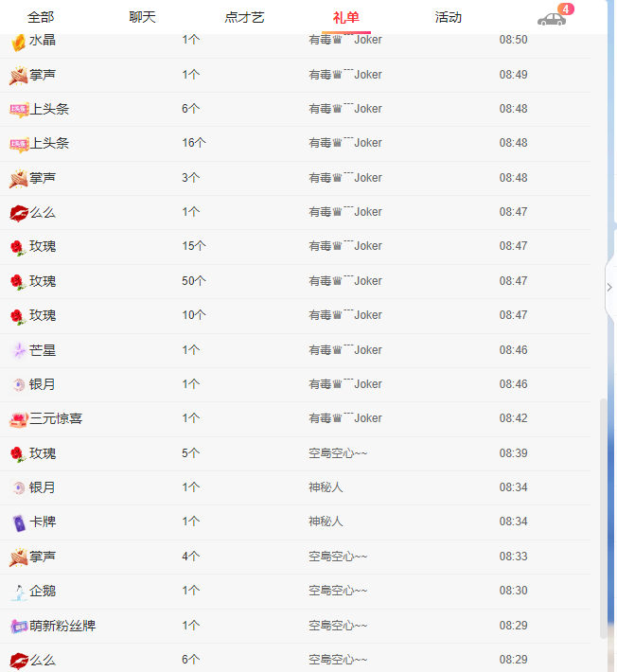Click the 上头条 icon in the 6个 row
This screenshot has width=617, height=672.
[19, 110]
